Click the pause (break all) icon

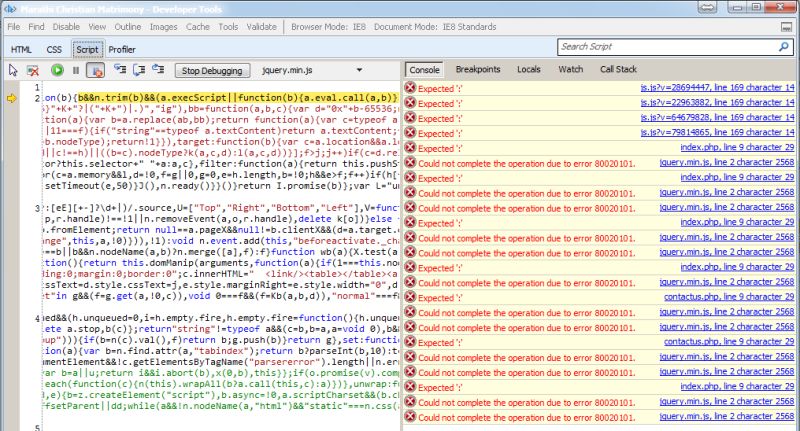pos(76,70)
